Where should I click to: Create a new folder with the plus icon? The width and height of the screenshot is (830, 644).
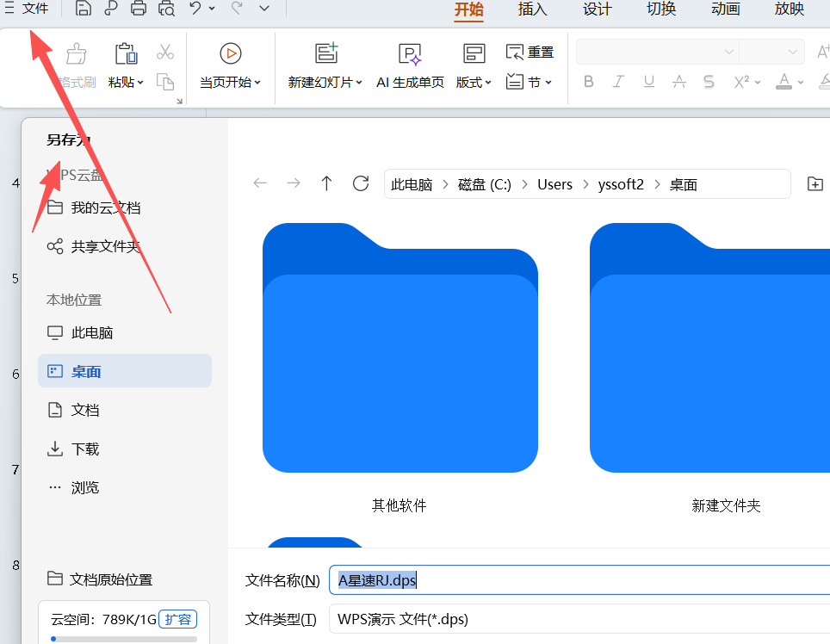tap(815, 183)
